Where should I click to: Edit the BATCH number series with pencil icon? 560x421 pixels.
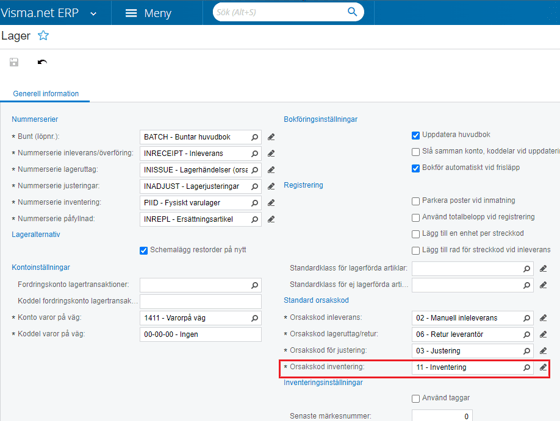coord(271,137)
